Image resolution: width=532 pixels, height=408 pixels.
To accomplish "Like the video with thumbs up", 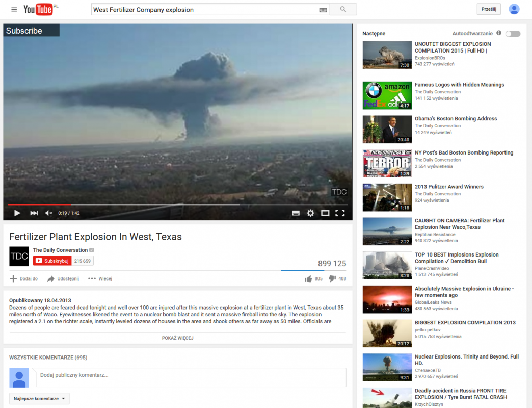I will [308, 278].
